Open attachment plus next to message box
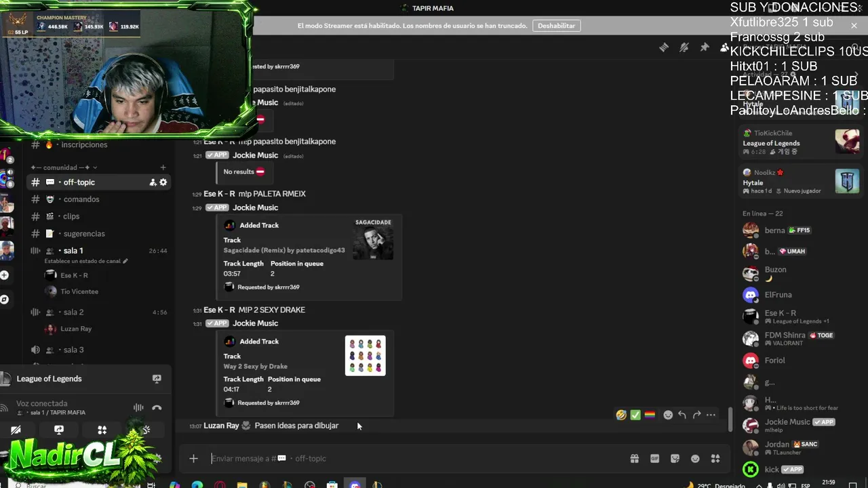This screenshot has height=488, width=868. [193, 459]
